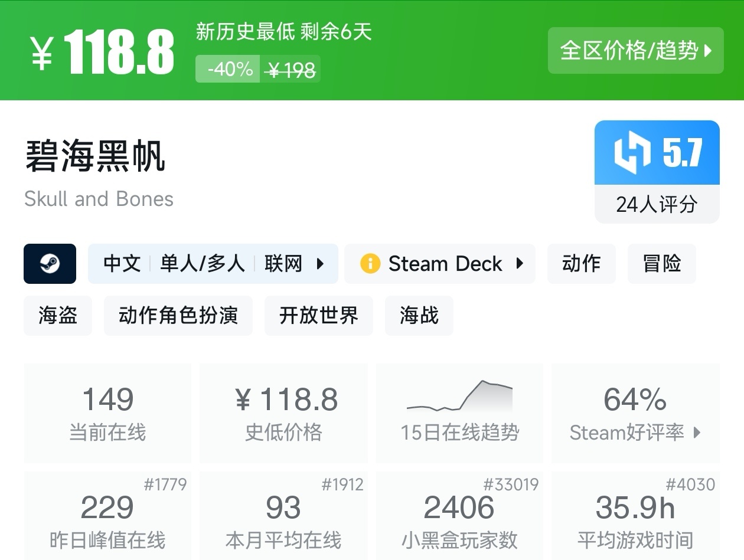
Task: Open 全区价格/趋势 page
Action: point(635,51)
